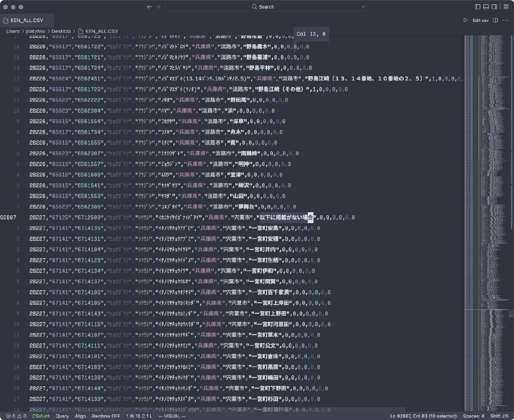
Task: Click the Split Editor icon
Action: (x=496, y=21)
